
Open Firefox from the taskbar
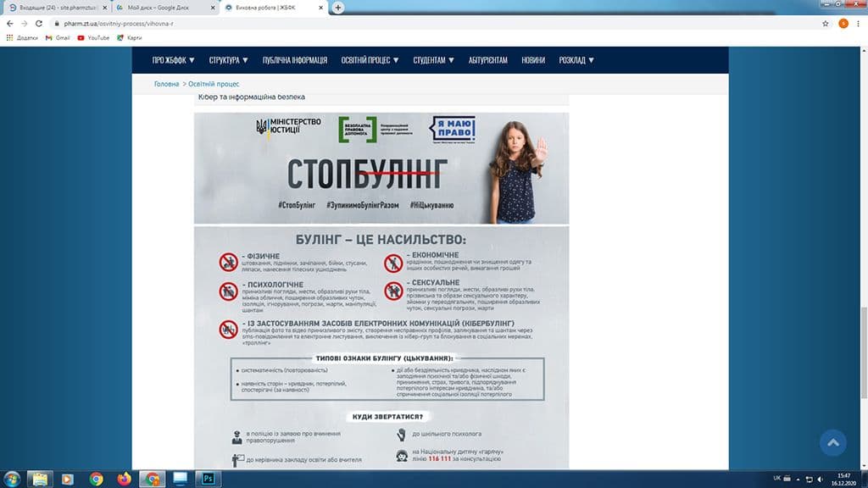pyautogui.click(x=124, y=479)
